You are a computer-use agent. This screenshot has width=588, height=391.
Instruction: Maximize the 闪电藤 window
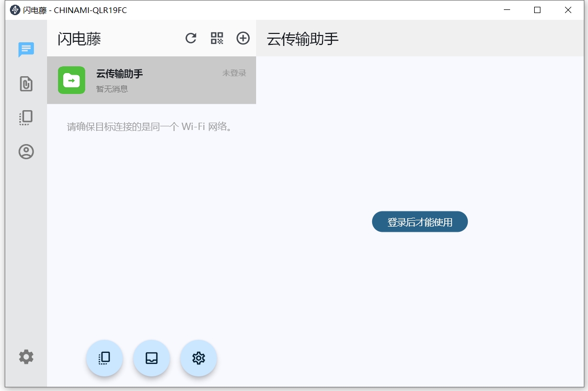pyautogui.click(x=537, y=10)
